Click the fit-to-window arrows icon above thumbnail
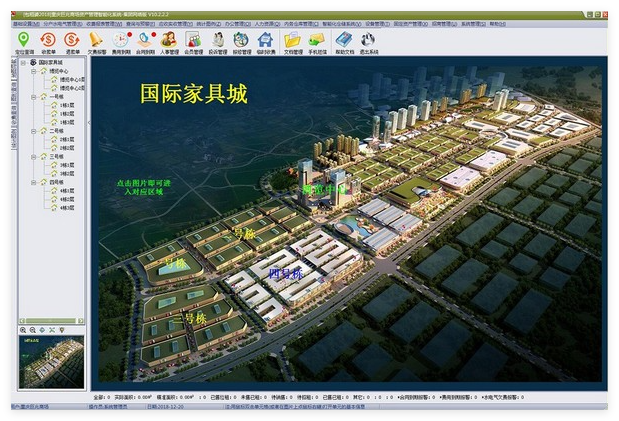The width and height of the screenshot is (619, 421). pyautogui.click(x=52, y=329)
